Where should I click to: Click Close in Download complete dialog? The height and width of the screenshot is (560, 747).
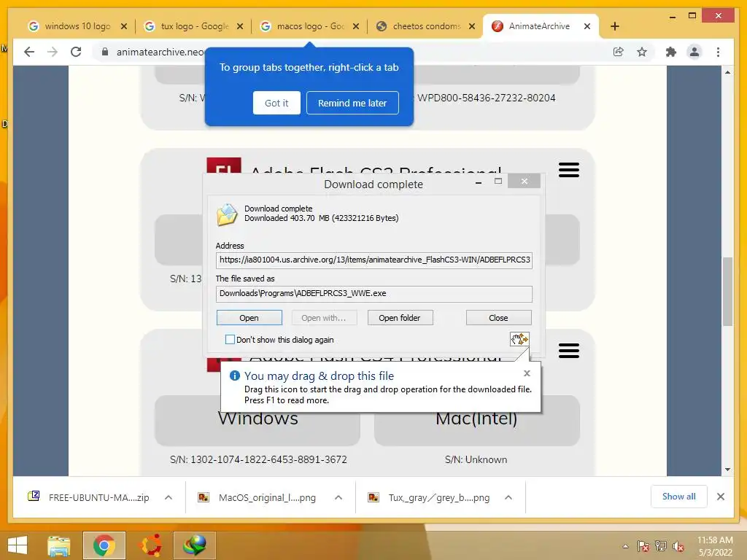coord(498,318)
